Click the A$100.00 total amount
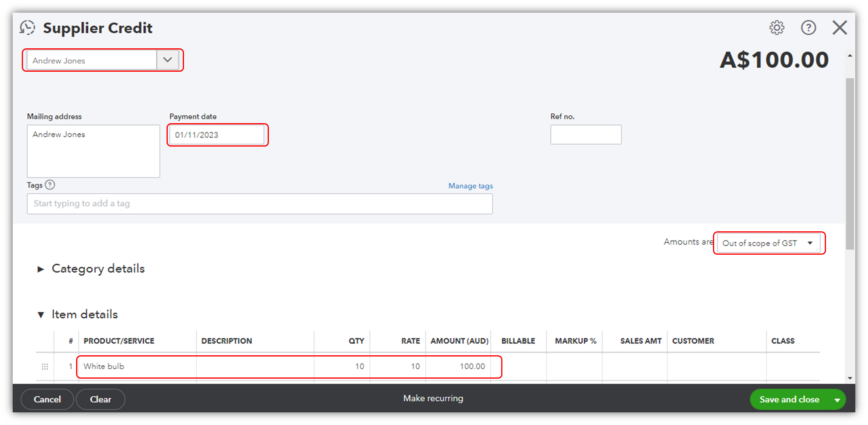868x425 pixels. point(774,60)
